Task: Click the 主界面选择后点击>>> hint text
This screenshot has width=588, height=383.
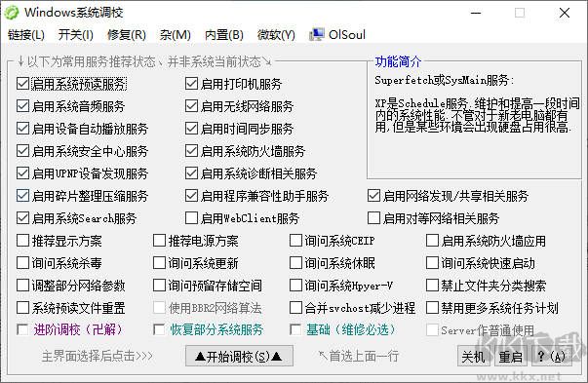Action: coord(98,356)
